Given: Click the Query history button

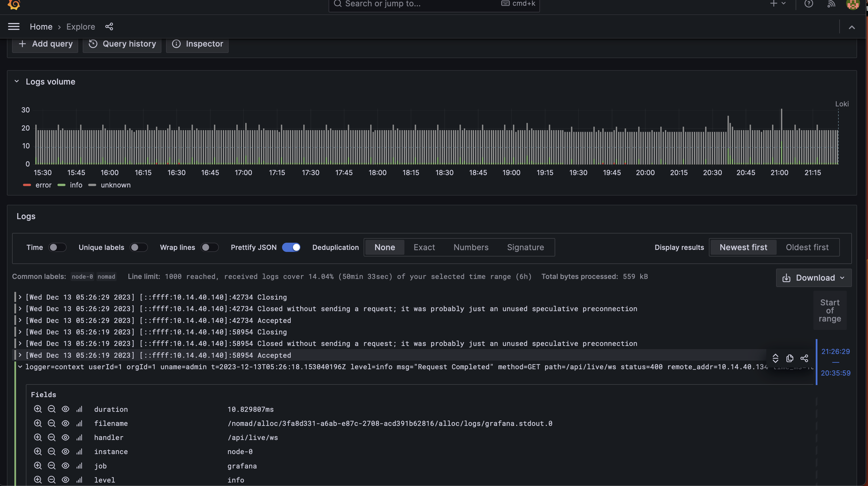Looking at the screenshot, I should [122, 44].
